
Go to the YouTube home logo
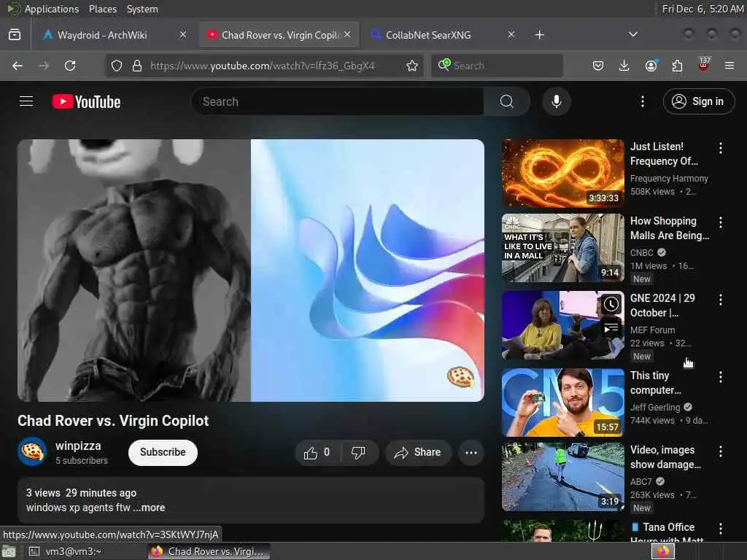tap(86, 101)
